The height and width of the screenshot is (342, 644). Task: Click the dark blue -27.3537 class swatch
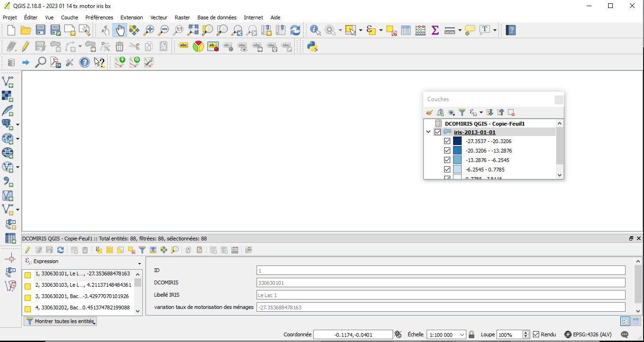click(457, 141)
